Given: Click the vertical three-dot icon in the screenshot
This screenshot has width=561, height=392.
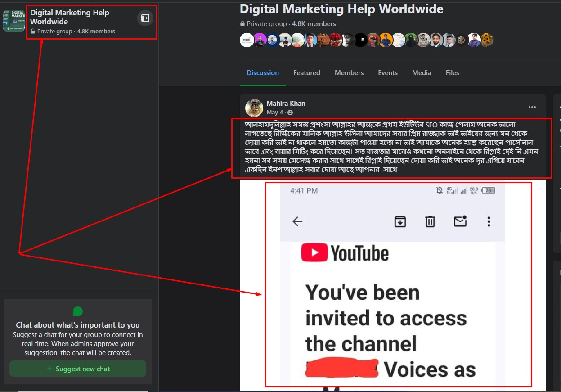Looking at the screenshot, I should [489, 221].
